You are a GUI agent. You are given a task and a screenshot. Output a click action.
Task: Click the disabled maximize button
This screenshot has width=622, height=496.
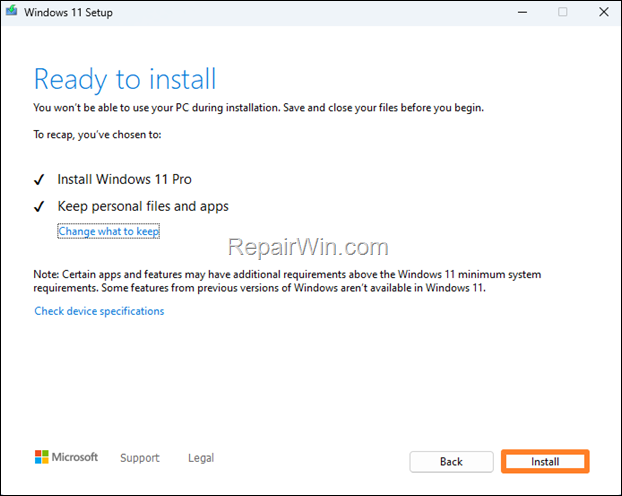click(x=562, y=12)
